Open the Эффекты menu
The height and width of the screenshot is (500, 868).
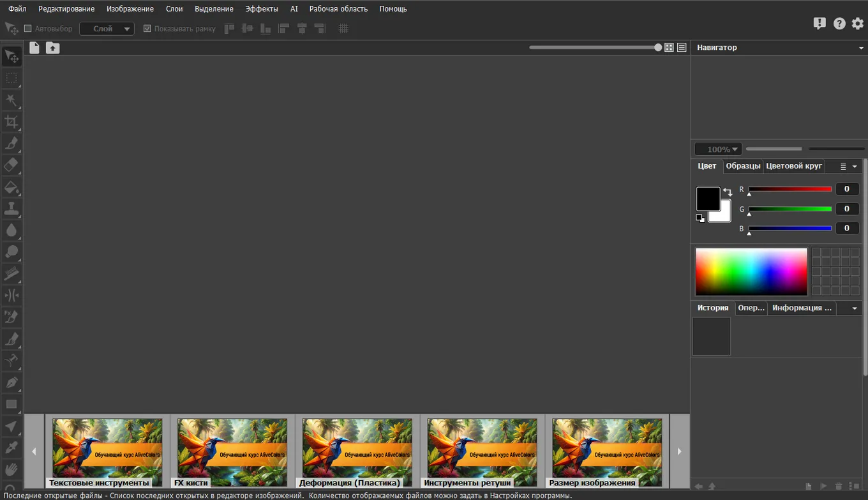click(262, 9)
